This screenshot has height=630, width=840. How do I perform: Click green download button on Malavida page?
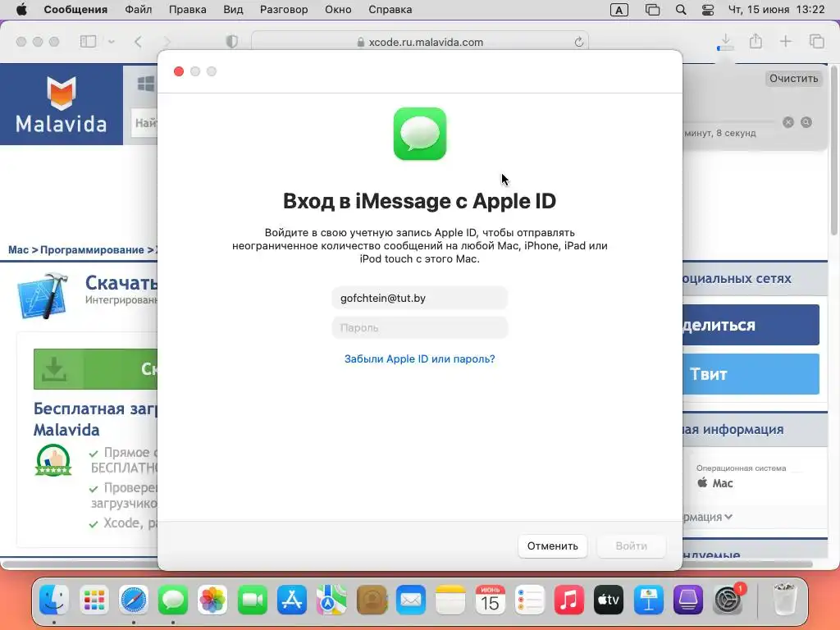[95, 368]
